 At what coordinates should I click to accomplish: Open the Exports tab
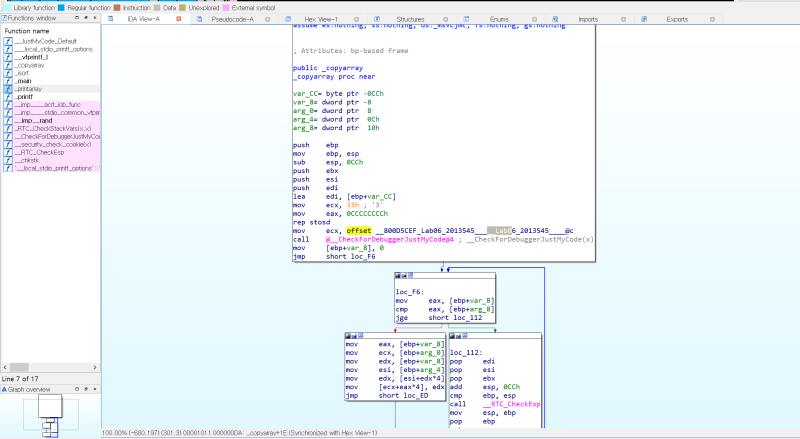click(x=677, y=19)
